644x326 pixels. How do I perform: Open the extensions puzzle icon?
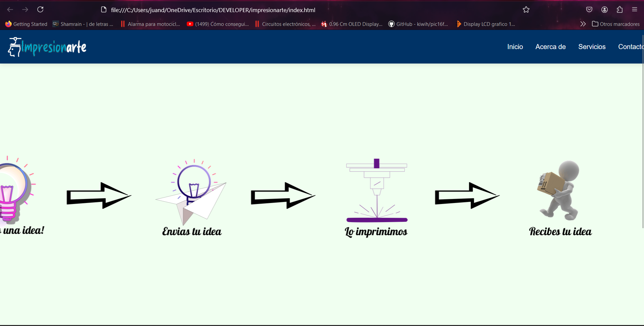point(619,10)
